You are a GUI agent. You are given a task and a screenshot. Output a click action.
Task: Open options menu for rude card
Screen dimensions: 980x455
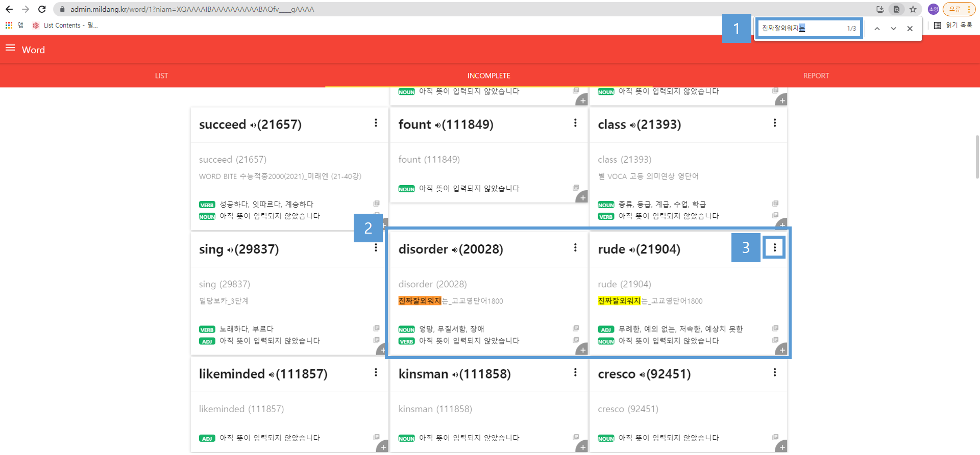click(x=775, y=248)
